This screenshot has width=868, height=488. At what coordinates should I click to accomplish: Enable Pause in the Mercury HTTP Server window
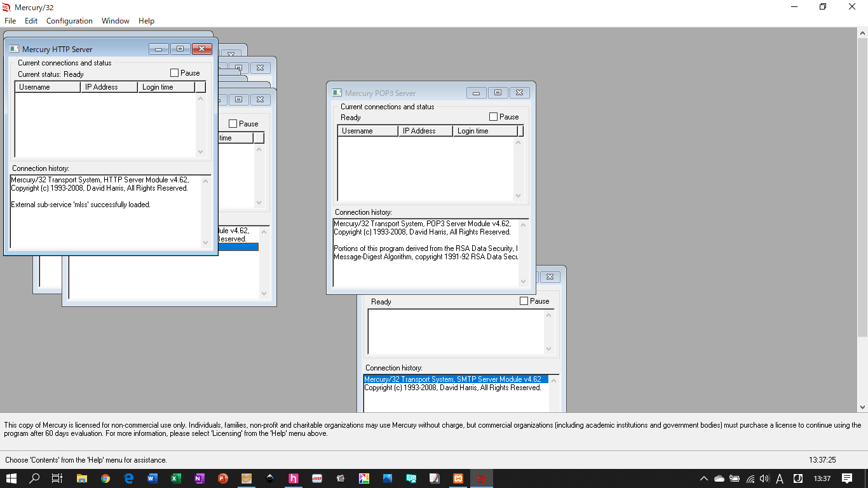[x=175, y=73]
